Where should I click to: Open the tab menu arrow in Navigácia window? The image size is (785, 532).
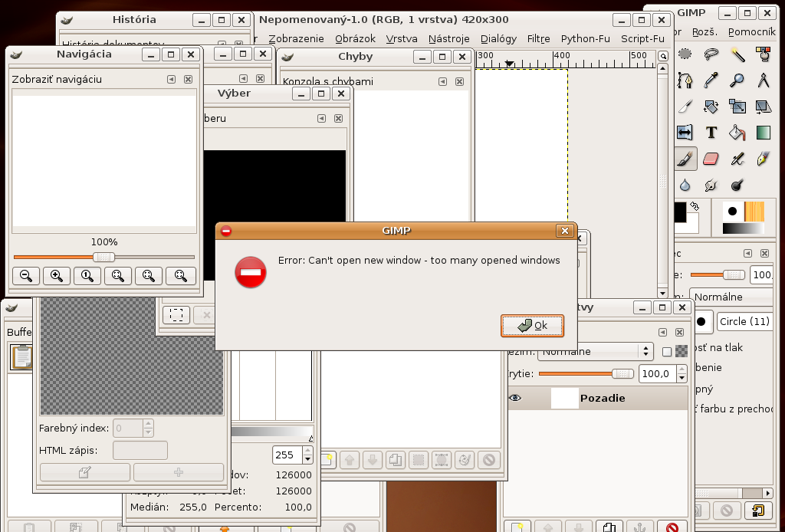171,79
